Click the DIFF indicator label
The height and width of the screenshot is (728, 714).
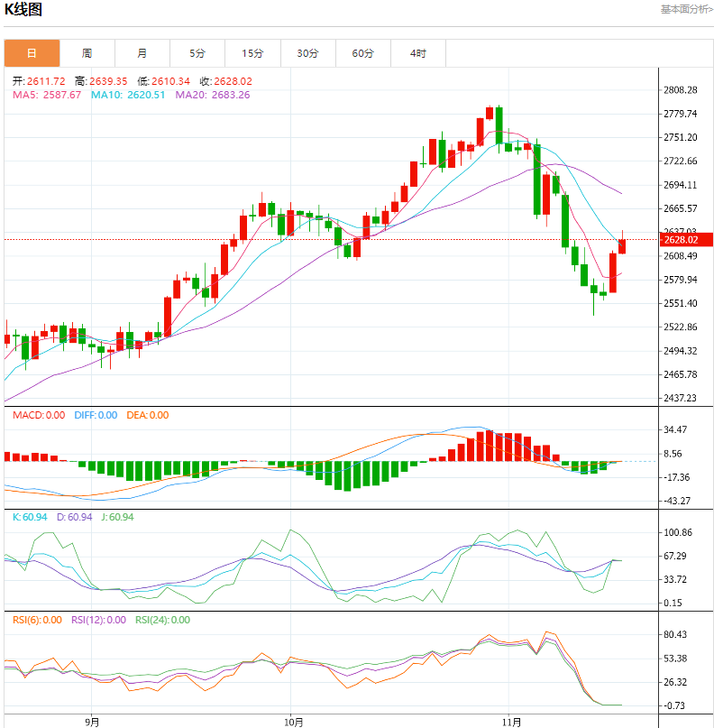coord(95,415)
